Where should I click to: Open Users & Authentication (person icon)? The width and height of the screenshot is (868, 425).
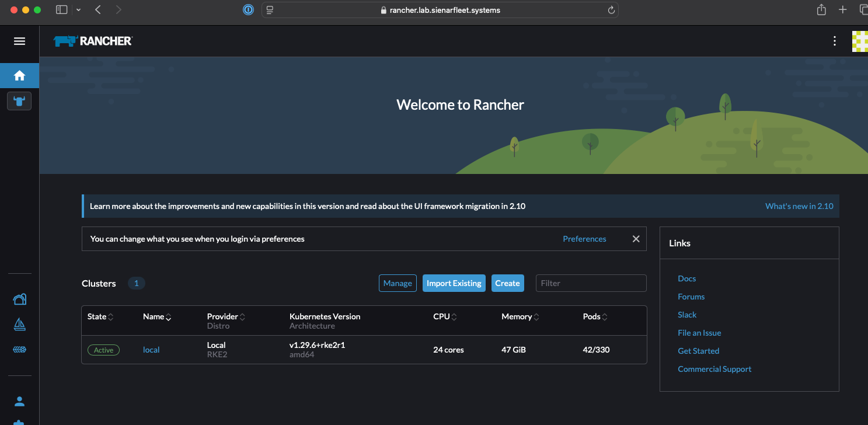pos(19,401)
